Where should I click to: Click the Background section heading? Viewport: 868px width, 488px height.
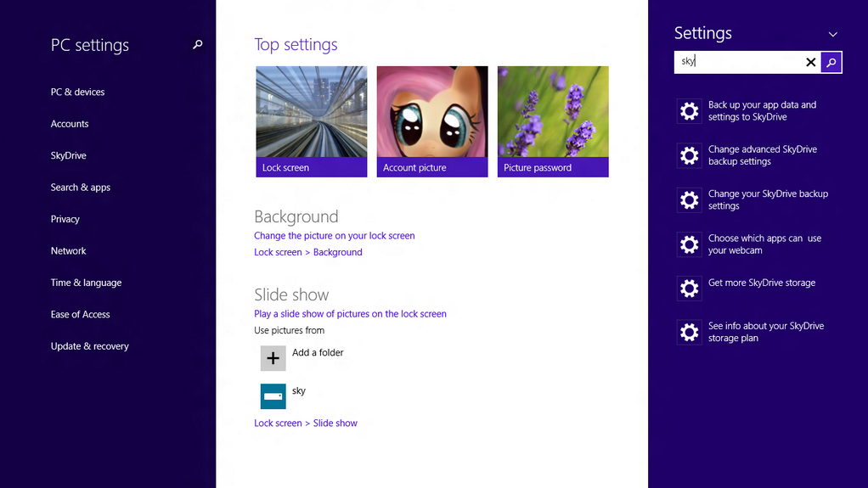296,216
